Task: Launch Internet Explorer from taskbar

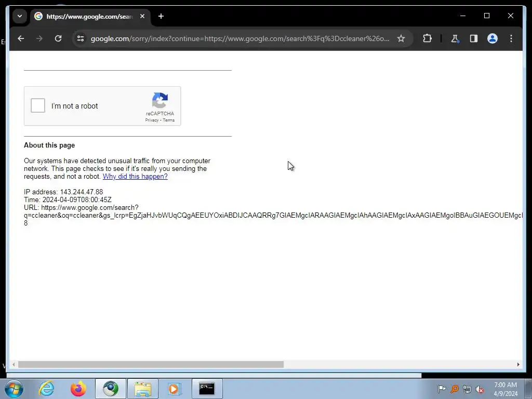Action: coord(46,389)
